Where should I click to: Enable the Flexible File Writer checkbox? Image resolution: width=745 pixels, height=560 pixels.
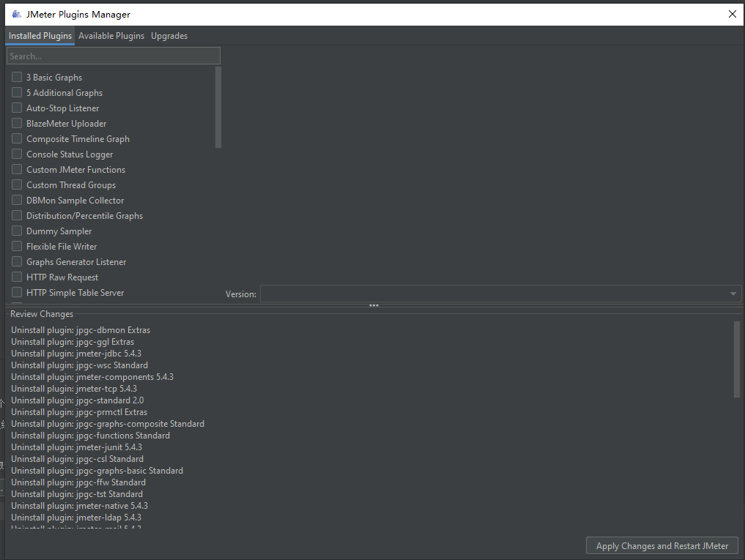click(17, 246)
